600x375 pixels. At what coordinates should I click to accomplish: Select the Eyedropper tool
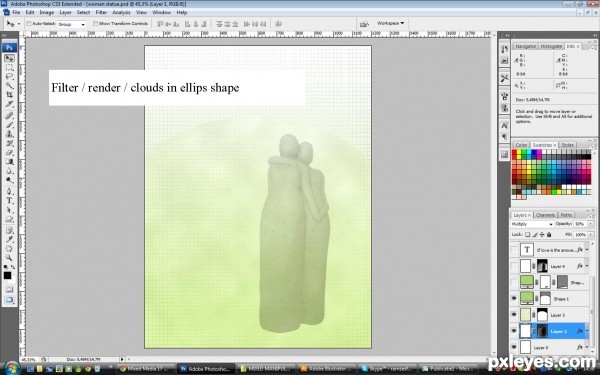pyautogui.click(x=10, y=240)
